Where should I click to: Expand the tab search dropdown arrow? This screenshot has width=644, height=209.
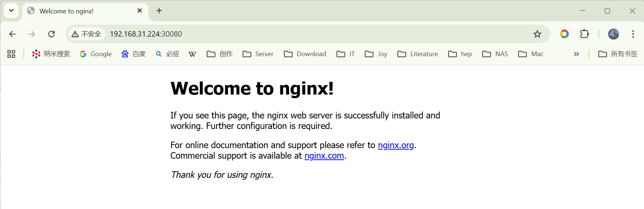11,11
